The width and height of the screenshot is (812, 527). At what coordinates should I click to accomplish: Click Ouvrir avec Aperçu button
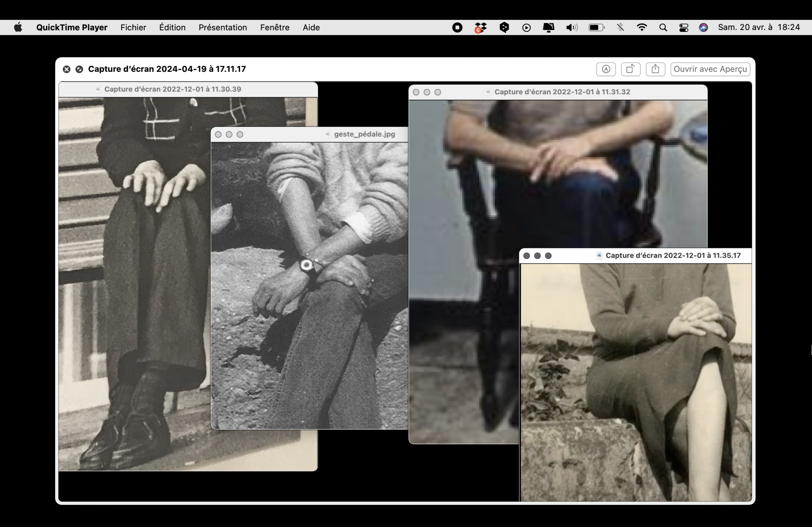(710, 69)
